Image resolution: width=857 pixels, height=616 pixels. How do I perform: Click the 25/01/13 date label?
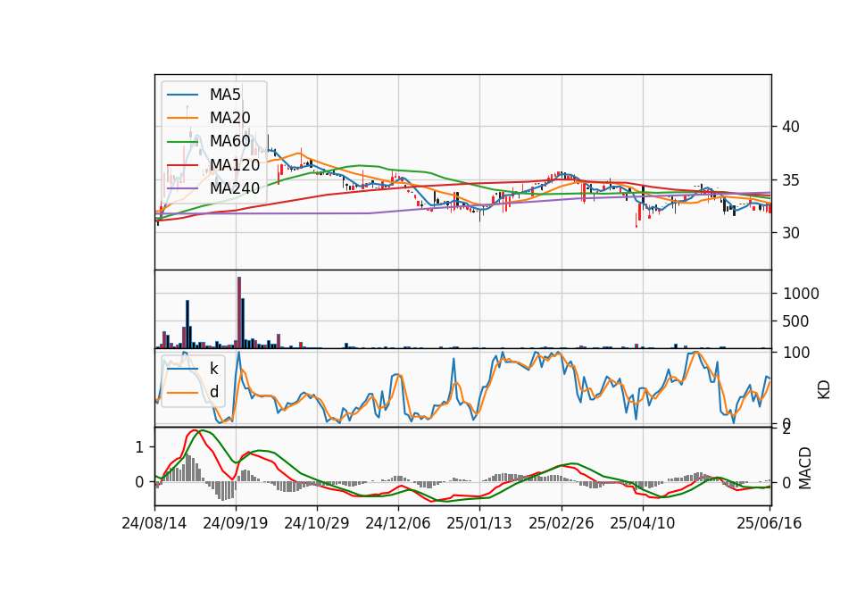pos(479,523)
